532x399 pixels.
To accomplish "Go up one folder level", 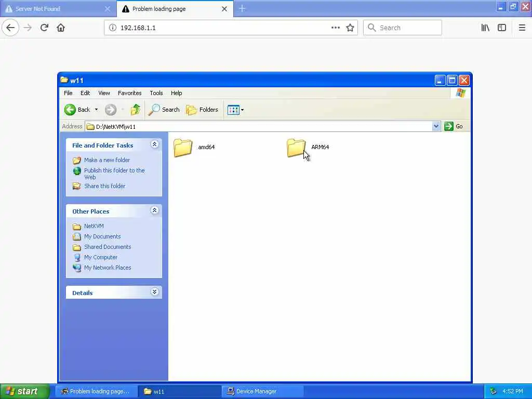I will 136,110.
